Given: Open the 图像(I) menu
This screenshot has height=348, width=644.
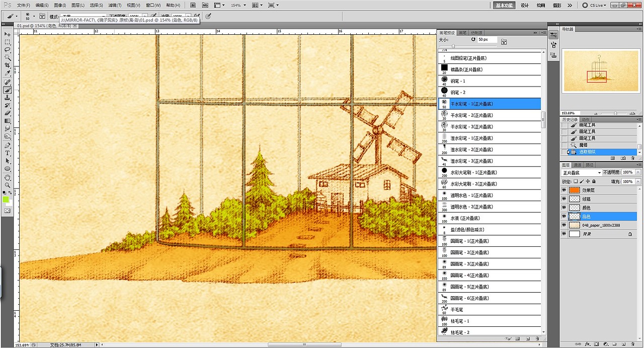Looking at the screenshot, I should tap(60, 5).
